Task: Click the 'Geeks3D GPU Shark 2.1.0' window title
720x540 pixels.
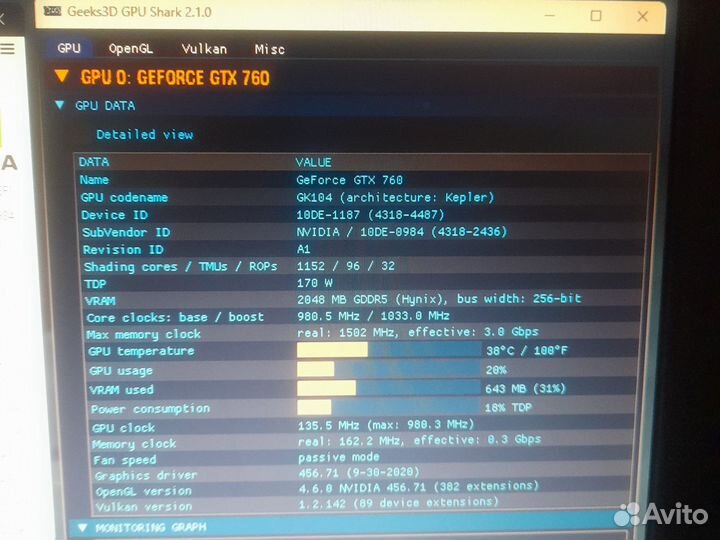Action: 139,11
